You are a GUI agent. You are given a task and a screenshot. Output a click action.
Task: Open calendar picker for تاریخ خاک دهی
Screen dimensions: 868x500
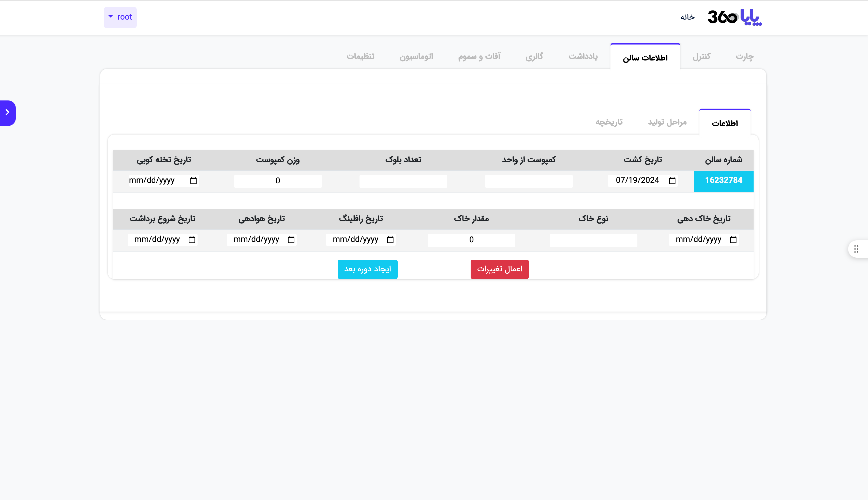pyautogui.click(x=733, y=240)
